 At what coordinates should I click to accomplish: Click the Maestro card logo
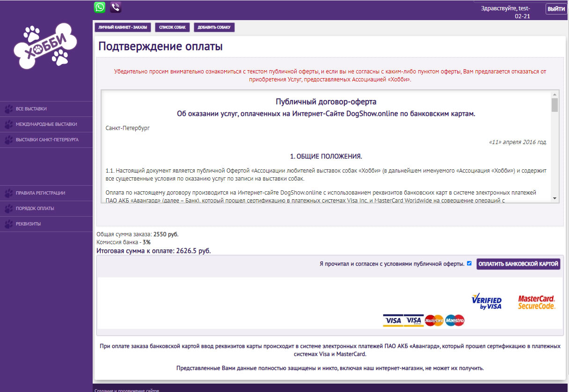point(455,320)
